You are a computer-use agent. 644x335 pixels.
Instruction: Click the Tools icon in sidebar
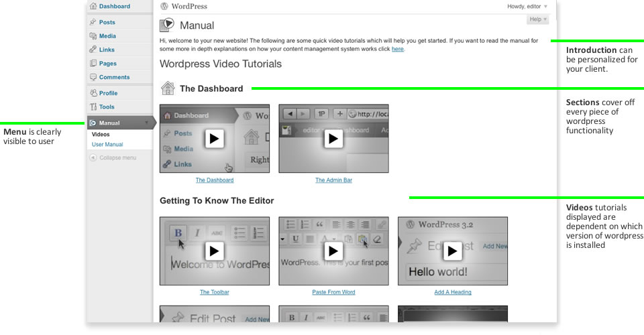point(93,107)
